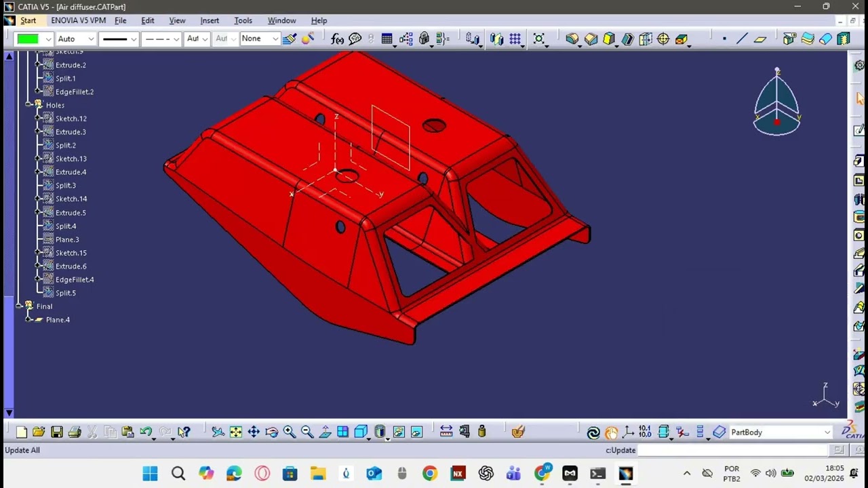Open the None layer dropdown
868x488 pixels.
point(275,39)
